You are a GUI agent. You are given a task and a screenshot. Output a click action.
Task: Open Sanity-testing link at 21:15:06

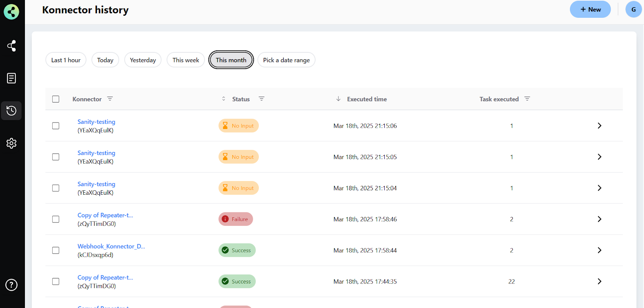click(96, 122)
